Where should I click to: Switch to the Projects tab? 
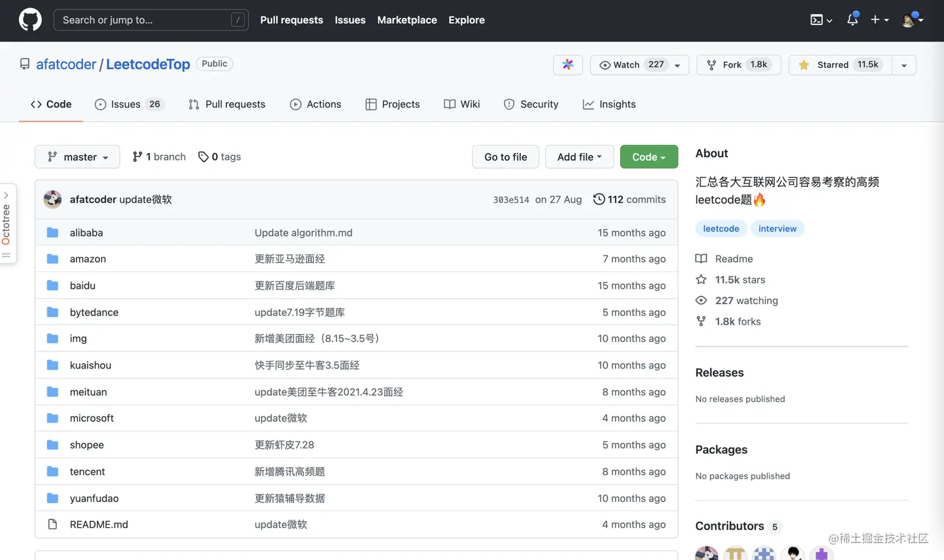pyautogui.click(x=393, y=104)
